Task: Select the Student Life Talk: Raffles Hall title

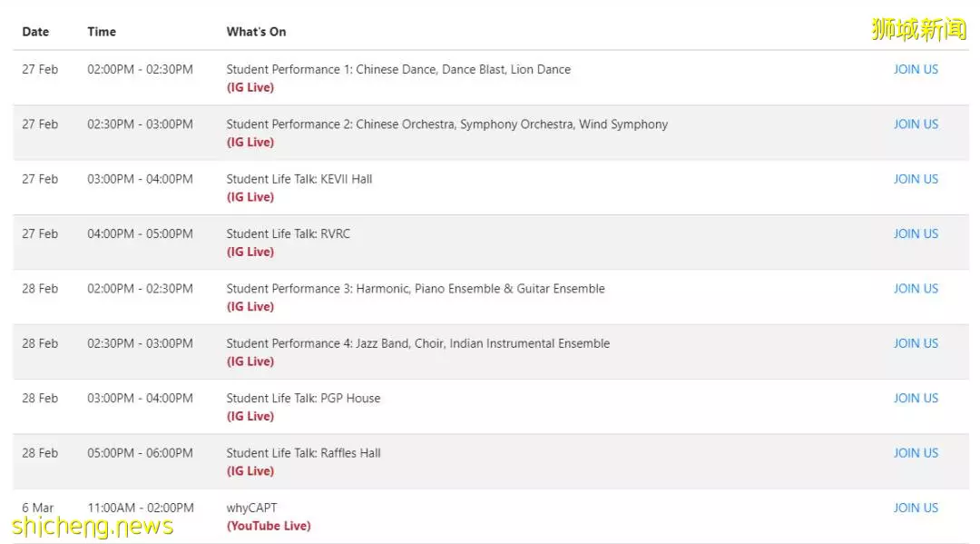Action: coord(303,453)
